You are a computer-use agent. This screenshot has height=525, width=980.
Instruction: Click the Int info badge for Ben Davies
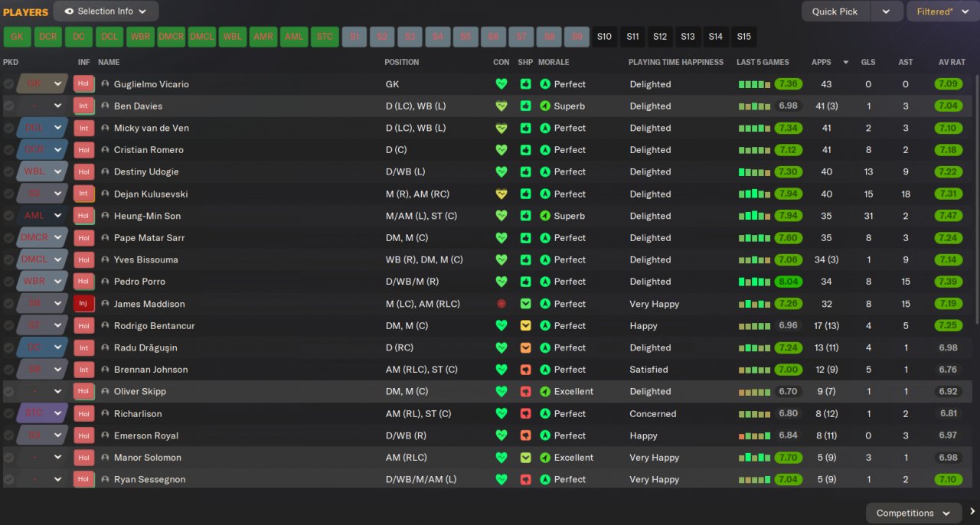tap(83, 106)
